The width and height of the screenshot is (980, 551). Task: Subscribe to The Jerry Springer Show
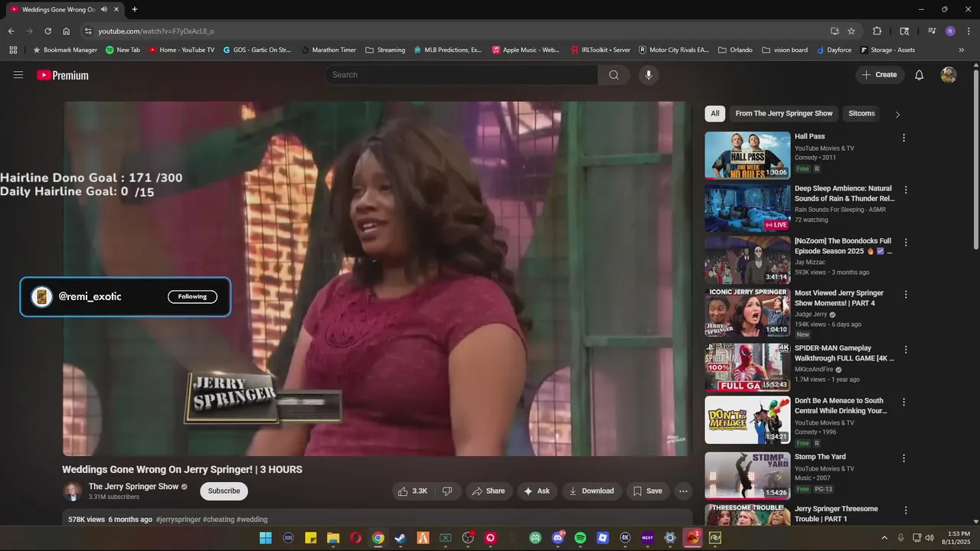[x=224, y=491]
